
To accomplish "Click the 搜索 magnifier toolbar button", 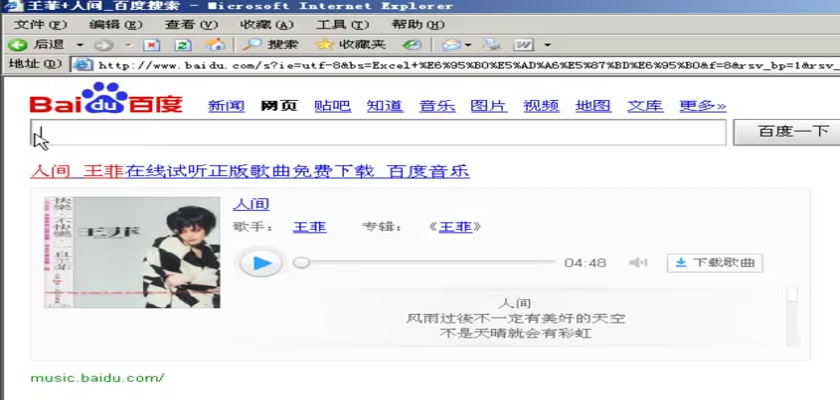I will [x=270, y=44].
